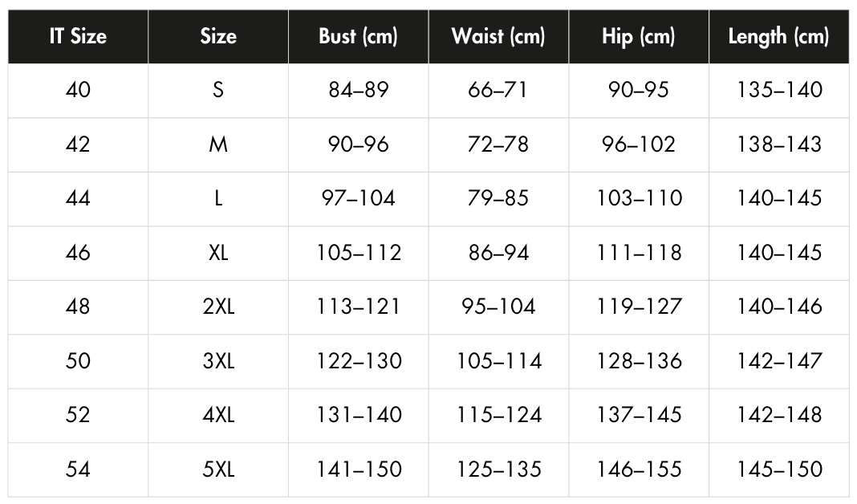This screenshot has height=504, width=857.
Task: Click the IT Size column header
Action: [x=78, y=37]
